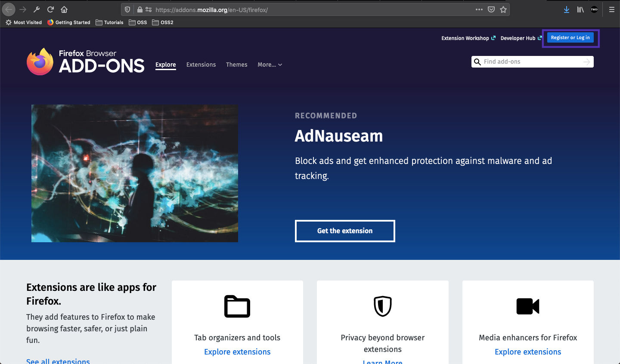The height and width of the screenshot is (364, 620).
Task: Select the Explore nav tab
Action: pyautogui.click(x=166, y=65)
